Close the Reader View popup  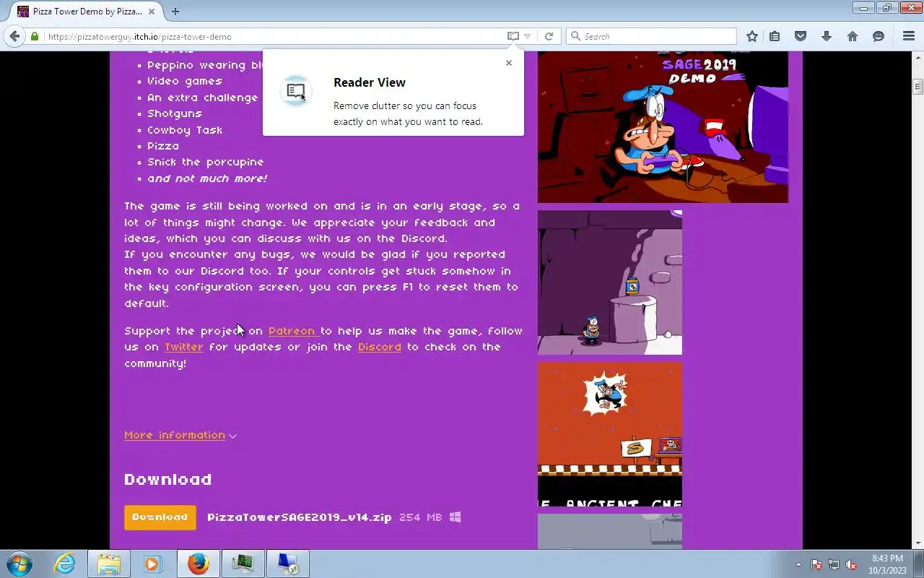point(509,63)
